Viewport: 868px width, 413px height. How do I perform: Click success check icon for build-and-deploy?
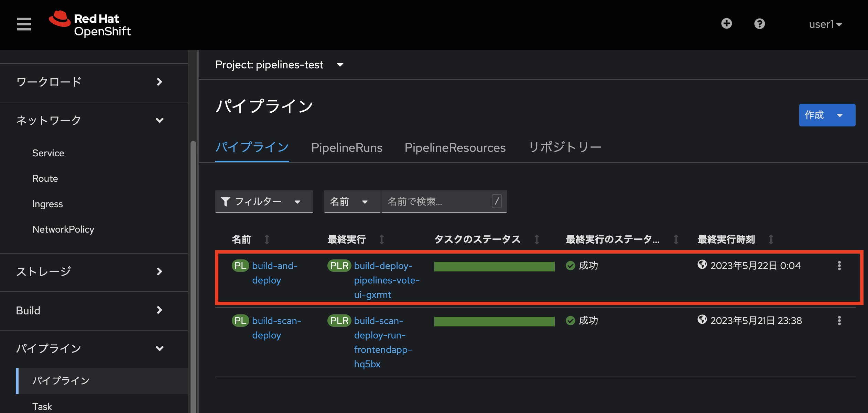point(570,266)
